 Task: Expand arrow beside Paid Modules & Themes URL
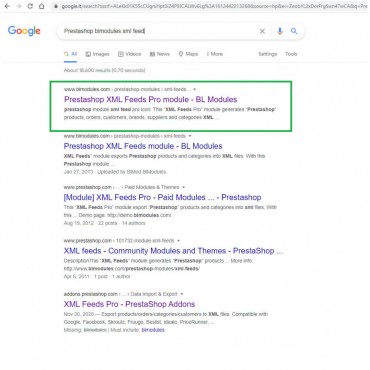click(x=183, y=187)
